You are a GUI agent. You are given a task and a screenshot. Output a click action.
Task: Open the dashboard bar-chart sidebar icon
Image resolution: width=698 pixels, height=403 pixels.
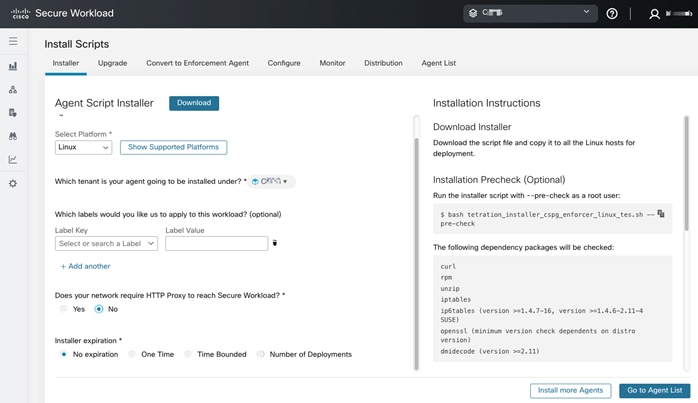point(13,66)
